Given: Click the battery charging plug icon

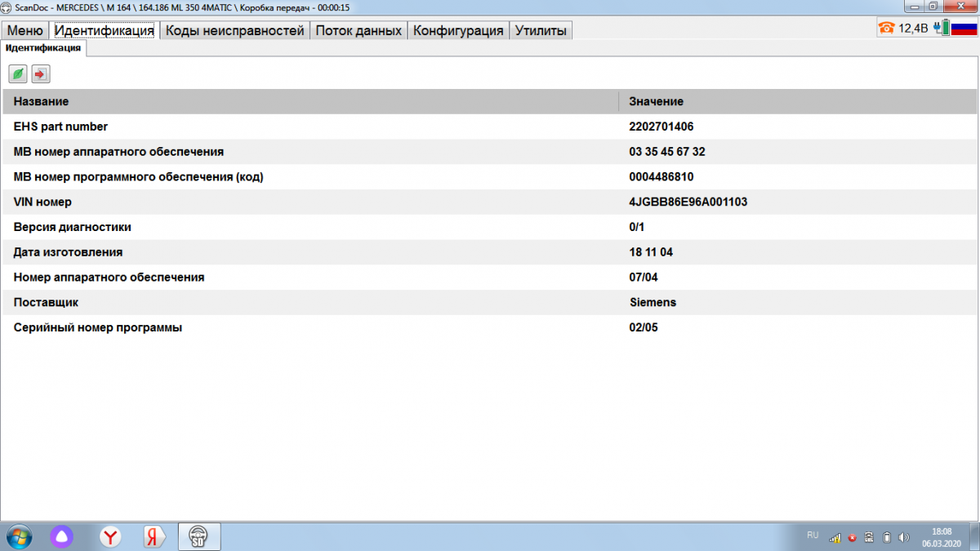Looking at the screenshot, I should (942, 28).
